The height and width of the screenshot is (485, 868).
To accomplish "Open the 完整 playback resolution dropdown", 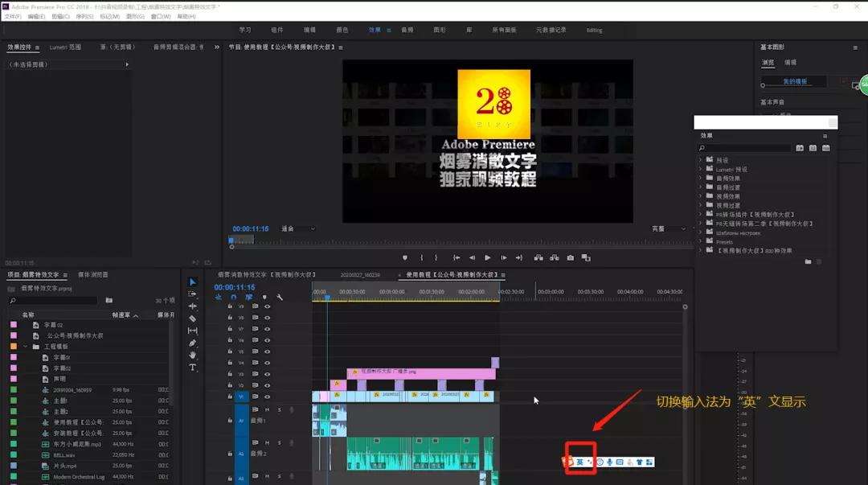I will [669, 228].
